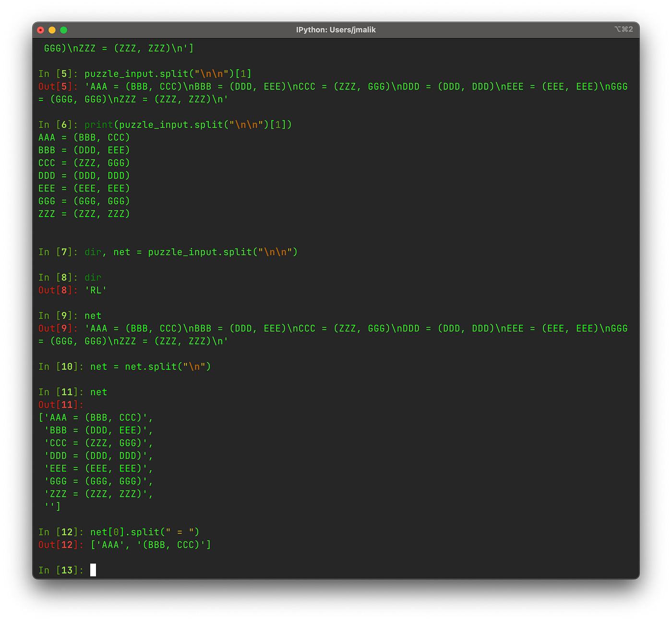This screenshot has height=622, width=672.
Task: Click the 'In [9]:' prompt label
Action: click(x=59, y=316)
